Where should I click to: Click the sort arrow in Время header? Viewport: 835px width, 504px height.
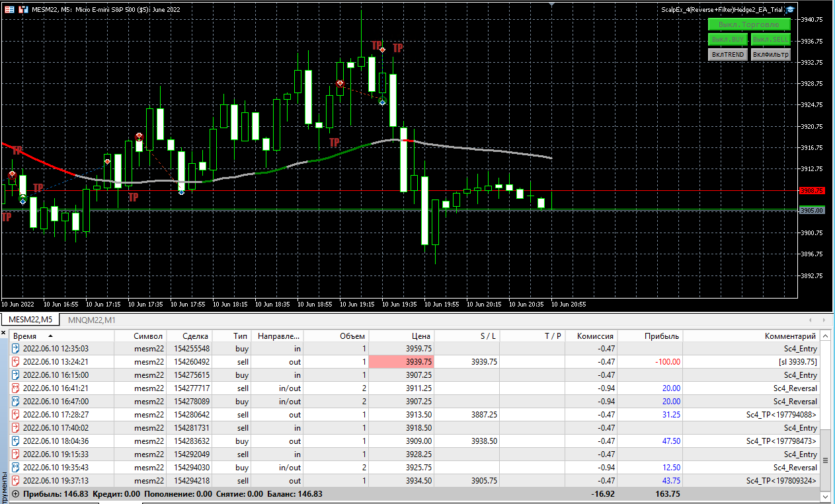pyautogui.click(x=50, y=336)
